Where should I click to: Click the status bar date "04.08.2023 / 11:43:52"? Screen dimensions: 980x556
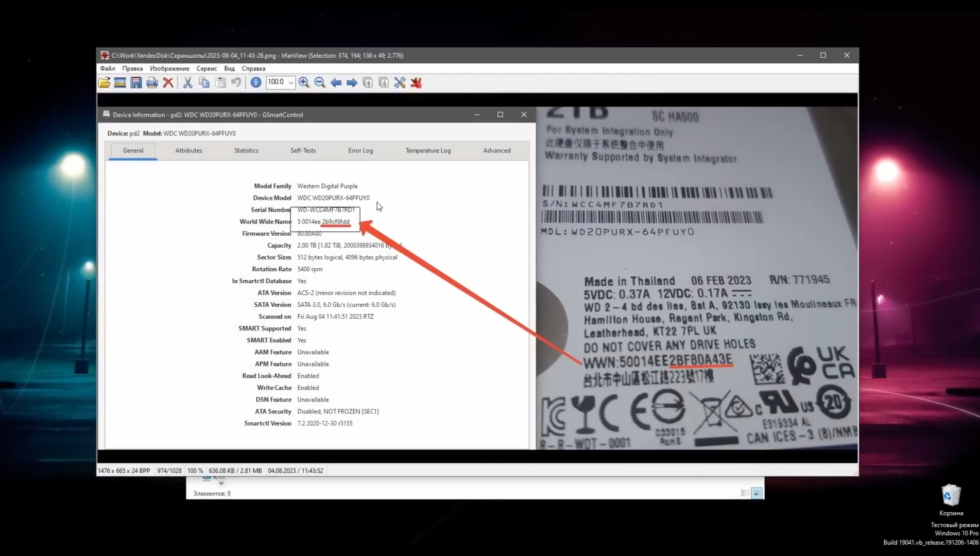[296, 471]
